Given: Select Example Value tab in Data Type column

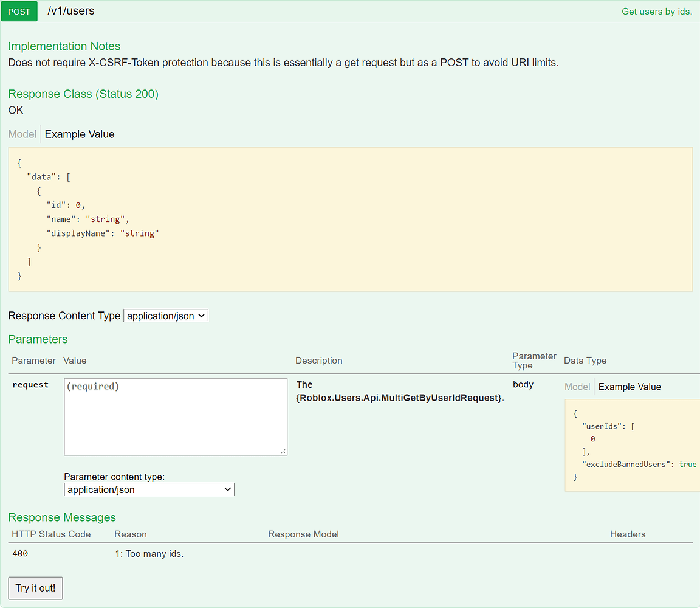Looking at the screenshot, I should tap(630, 387).
